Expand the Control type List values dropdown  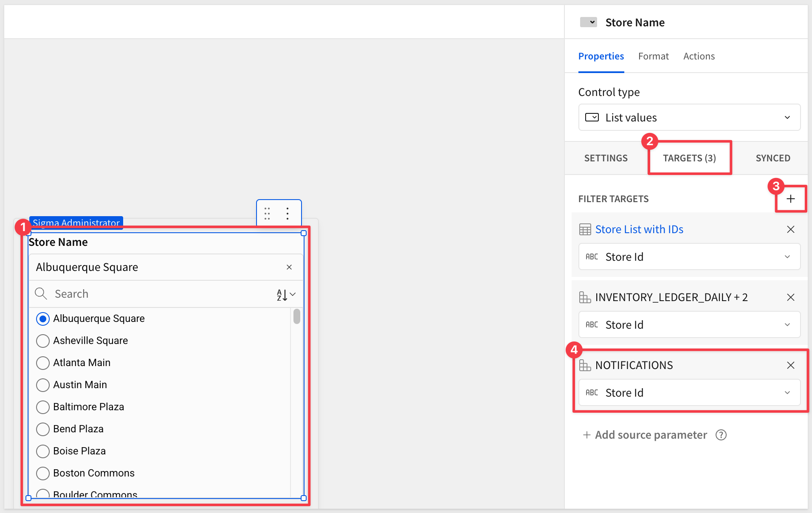point(689,117)
